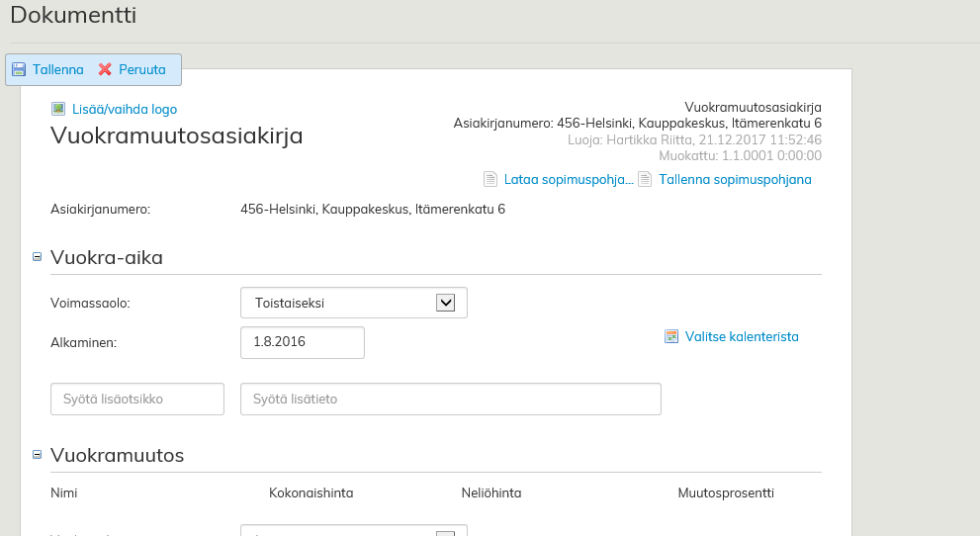Click the calendar icon beside Valitse kalenterista
980x536 pixels.
coord(672,336)
